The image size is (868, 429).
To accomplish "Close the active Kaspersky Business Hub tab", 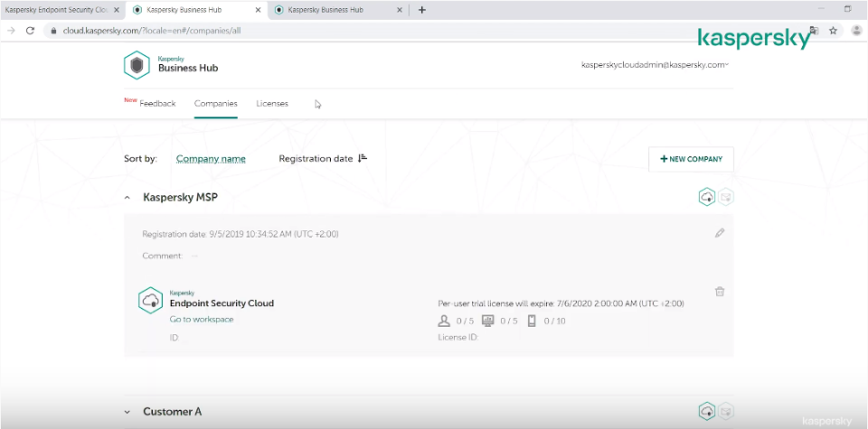I will (x=258, y=10).
